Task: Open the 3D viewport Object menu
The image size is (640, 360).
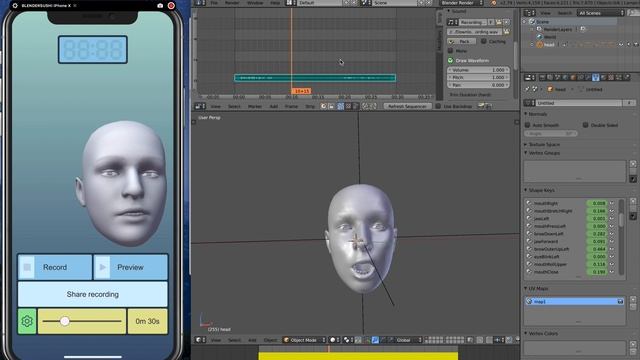Action: [270, 340]
